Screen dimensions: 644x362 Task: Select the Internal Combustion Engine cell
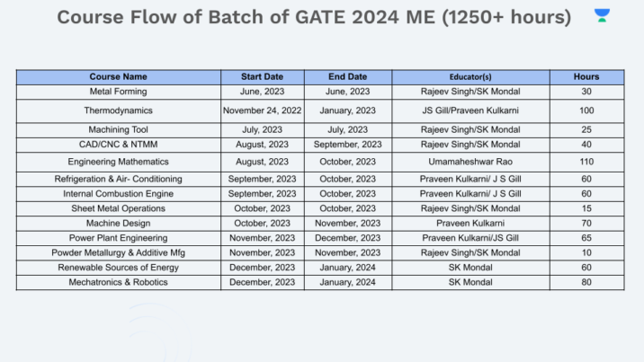119,194
